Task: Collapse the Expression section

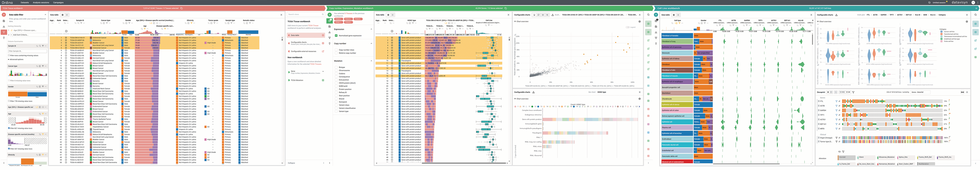Action: [371, 29]
